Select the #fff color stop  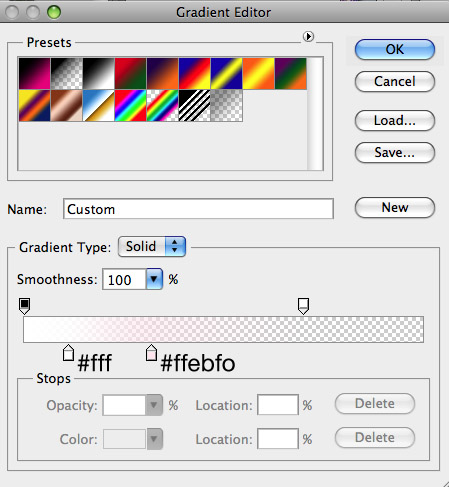click(68, 353)
